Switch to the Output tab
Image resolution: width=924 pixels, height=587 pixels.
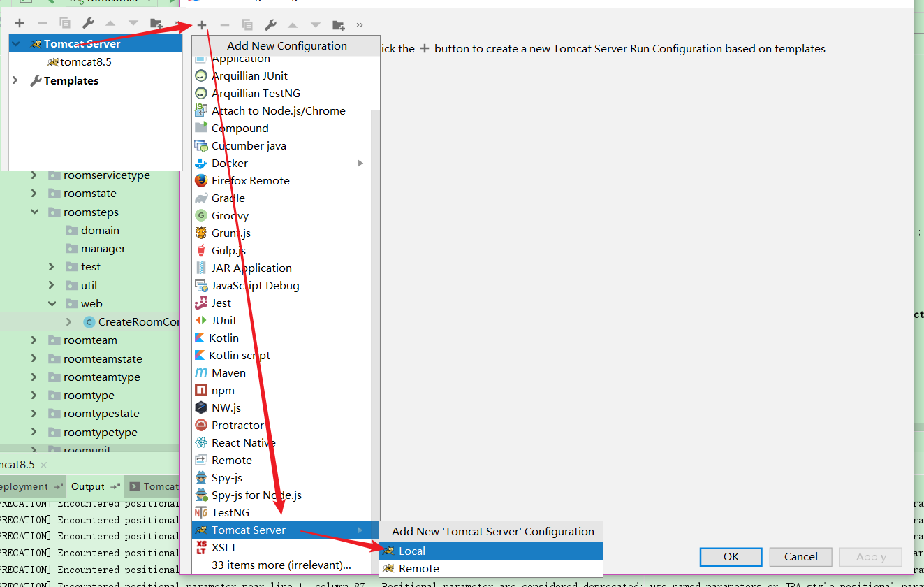[x=96, y=486]
